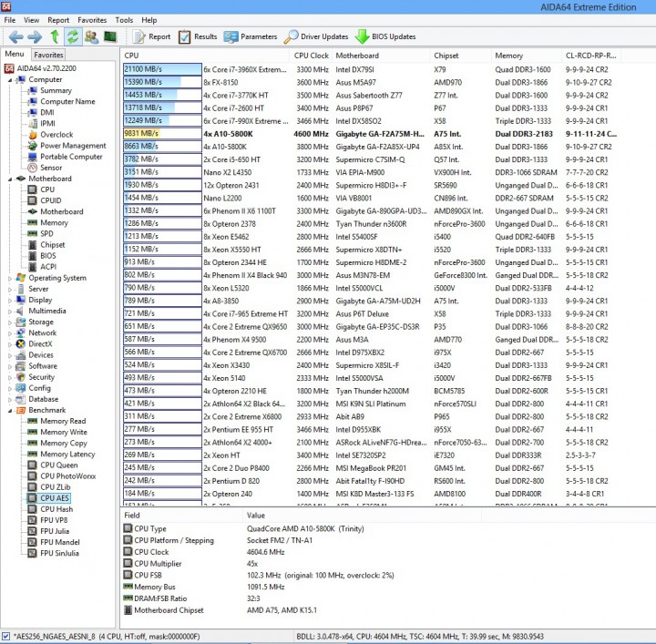Expand the Storage node
The width and height of the screenshot is (656, 644).
point(10,322)
